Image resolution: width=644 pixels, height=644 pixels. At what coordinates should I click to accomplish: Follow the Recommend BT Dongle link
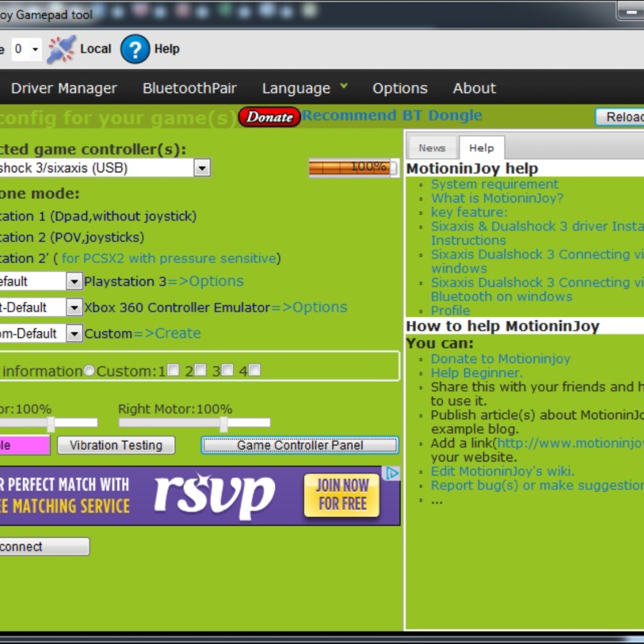pos(392,115)
